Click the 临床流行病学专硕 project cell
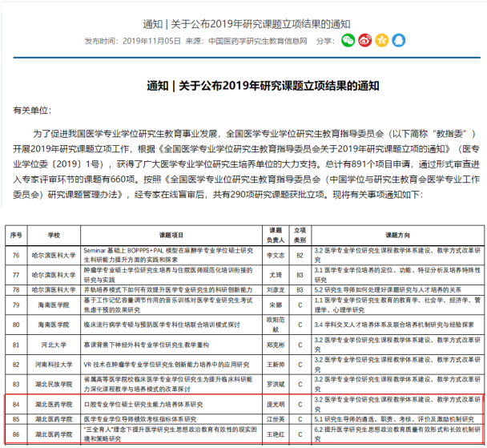 pos(171,325)
